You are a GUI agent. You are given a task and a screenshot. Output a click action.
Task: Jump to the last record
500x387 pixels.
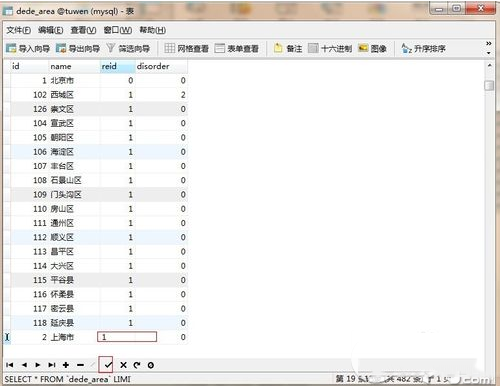coord(52,365)
